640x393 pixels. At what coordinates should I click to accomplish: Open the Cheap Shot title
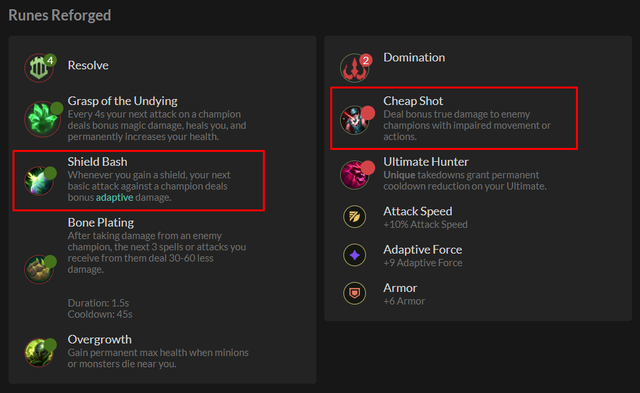pyautogui.click(x=413, y=101)
